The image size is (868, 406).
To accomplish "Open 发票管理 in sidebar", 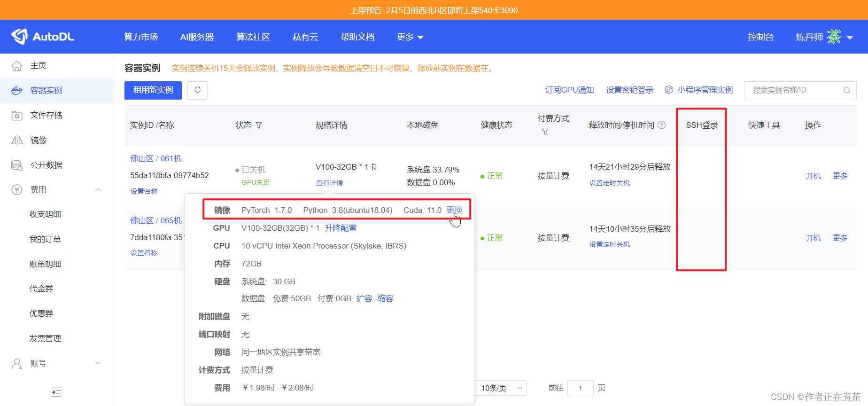I will click(46, 339).
